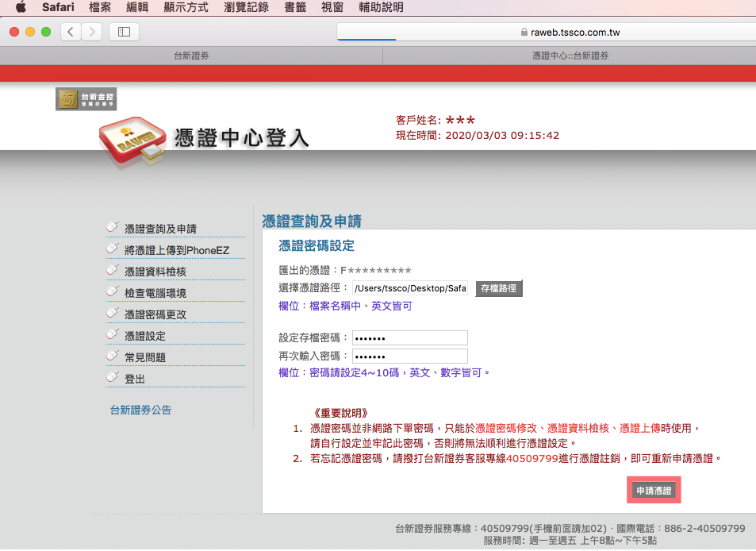Viewport: 756px width, 551px height.
Task: Click the icon beside 檢查電腦環境
Action: pyautogui.click(x=113, y=291)
